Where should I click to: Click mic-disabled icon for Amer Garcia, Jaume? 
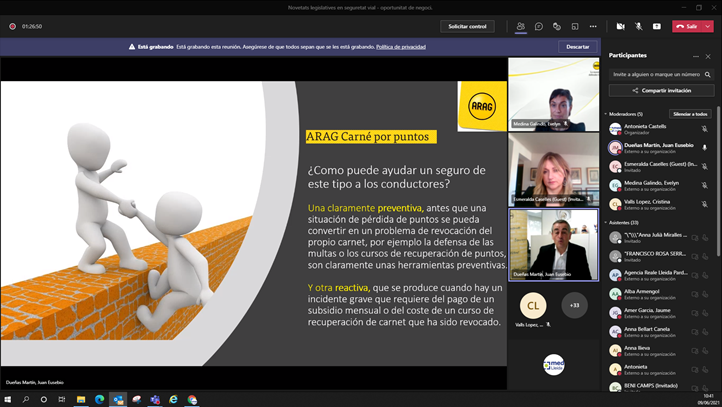[x=705, y=313]
